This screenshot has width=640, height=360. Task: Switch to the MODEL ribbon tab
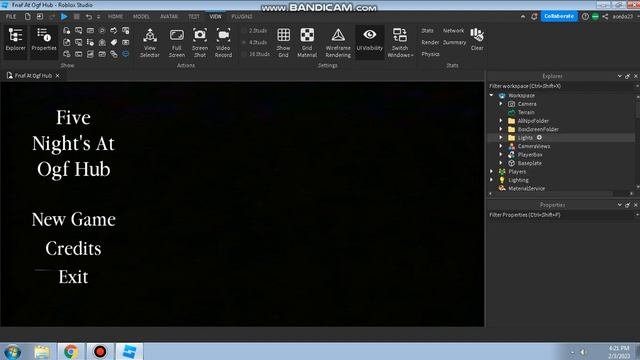[x=141, y=17]
